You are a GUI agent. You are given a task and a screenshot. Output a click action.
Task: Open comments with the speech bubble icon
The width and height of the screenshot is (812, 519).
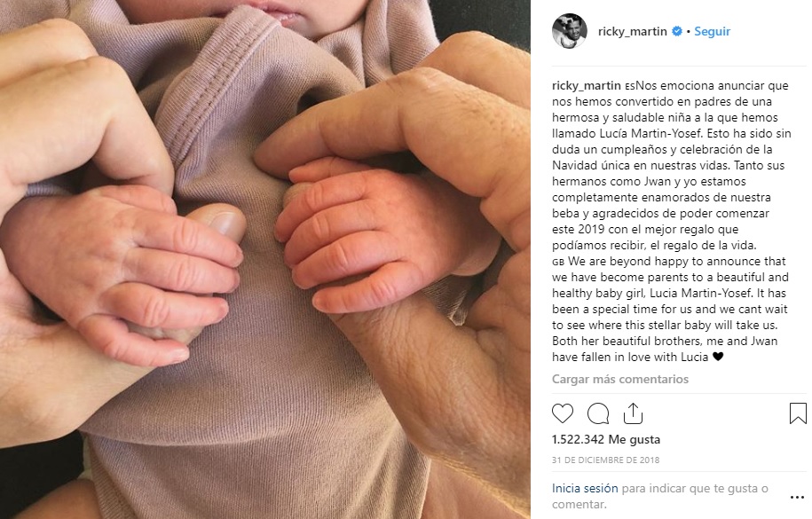597,413
